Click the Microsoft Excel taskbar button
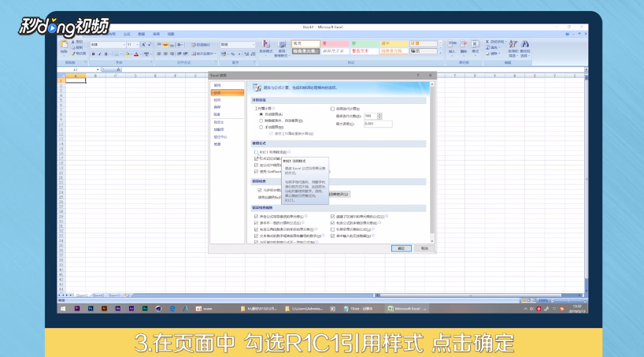 [x=408, y=308]
